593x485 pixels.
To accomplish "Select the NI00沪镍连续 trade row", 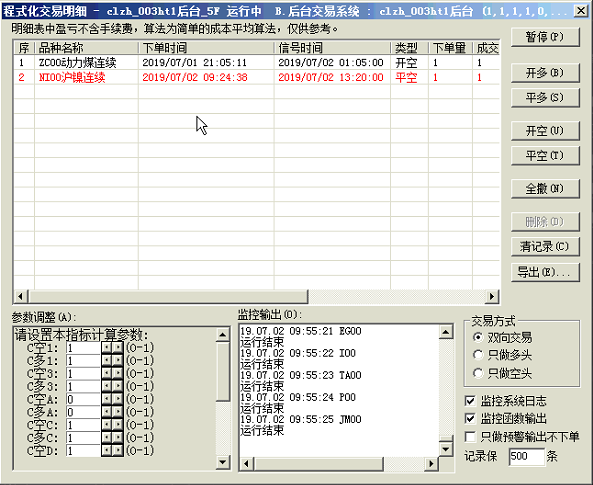I will click(x=256, y=78).
